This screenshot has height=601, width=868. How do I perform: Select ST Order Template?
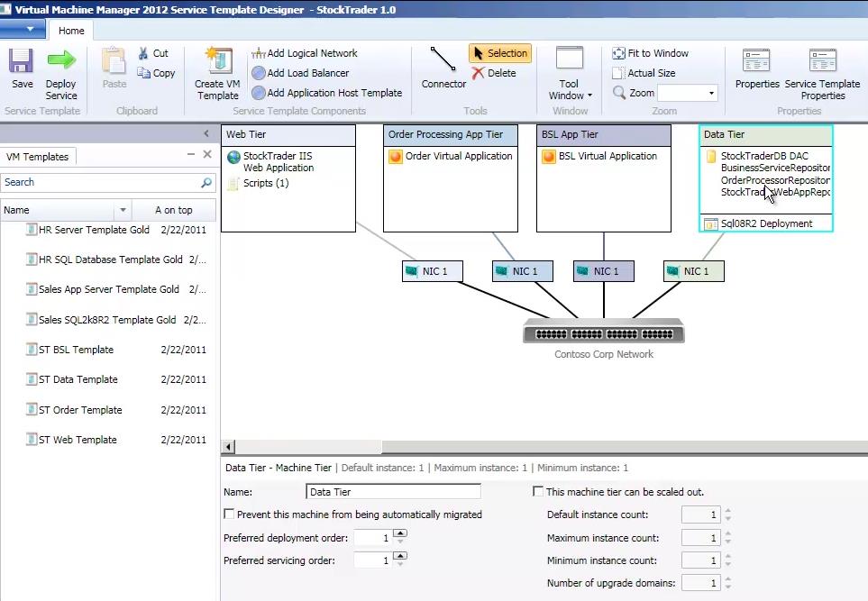tap(115, 410)
